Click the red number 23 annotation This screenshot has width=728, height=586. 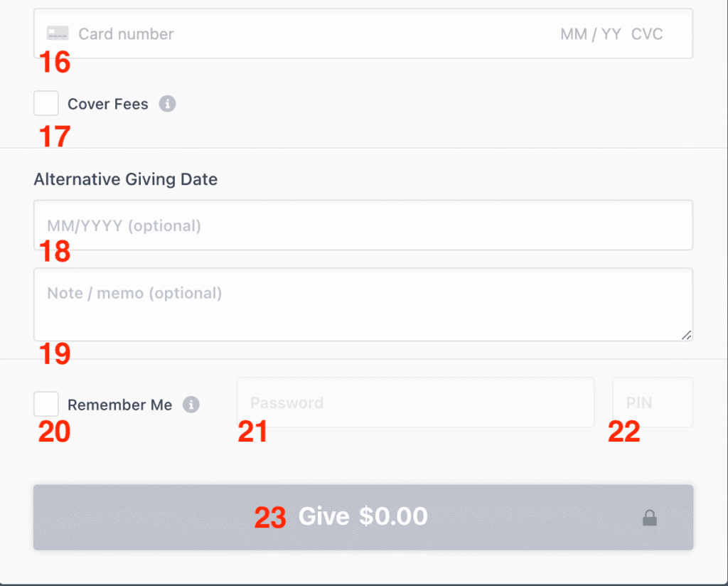click(x=270, y=518)
